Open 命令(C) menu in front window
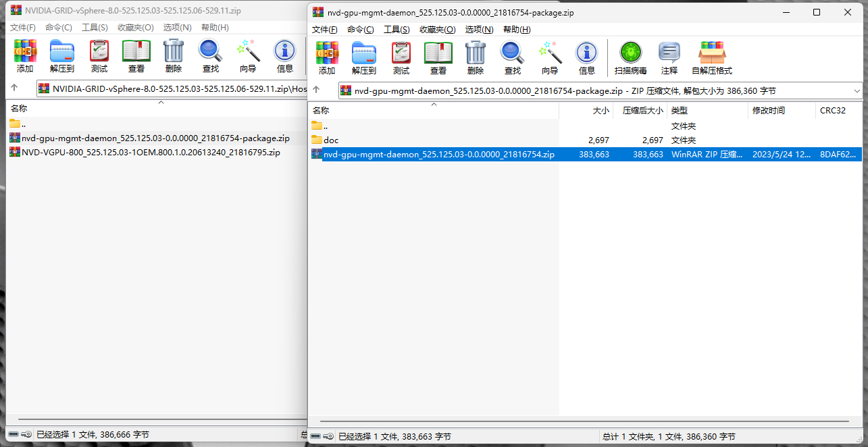Screen dimensions: 868x447 (361, 30)
